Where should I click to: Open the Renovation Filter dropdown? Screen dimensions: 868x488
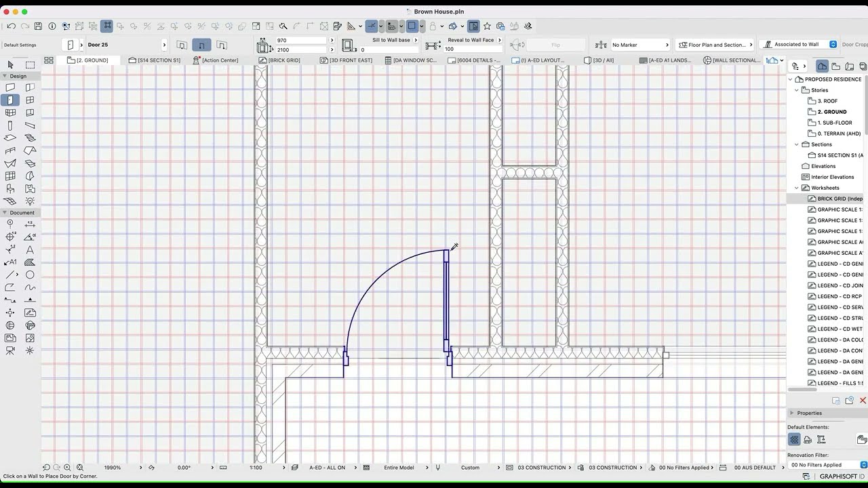pos(827,465)
